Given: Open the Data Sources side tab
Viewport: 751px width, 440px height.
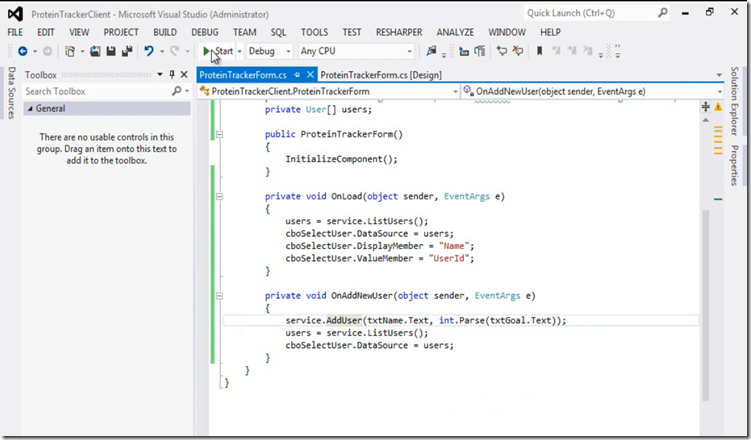Looking at the screenshot, I should pyautogui.click(x=11, y=92).
